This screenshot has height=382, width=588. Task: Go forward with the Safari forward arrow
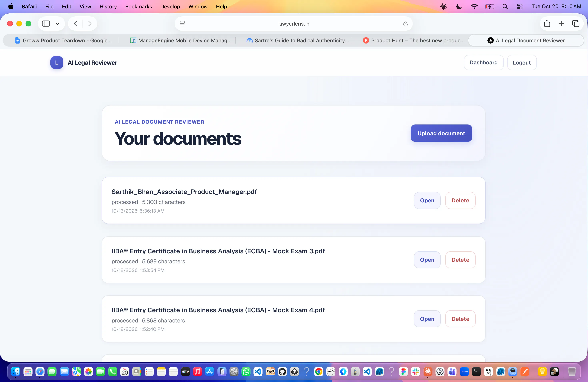90,24
